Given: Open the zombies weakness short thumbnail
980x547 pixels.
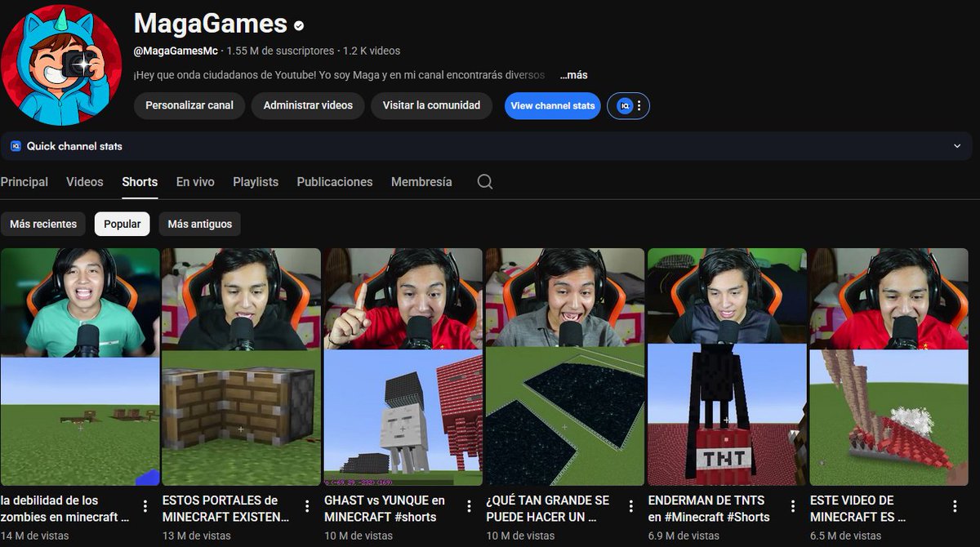Looking at the screenshot, I should 80,367.
